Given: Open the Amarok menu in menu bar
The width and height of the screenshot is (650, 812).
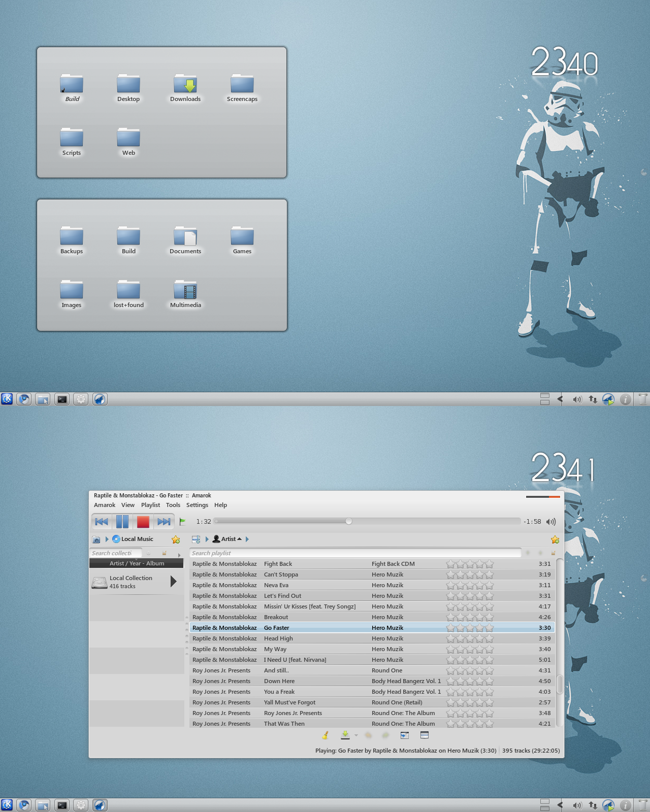Looking at the screenshot, I should coord(105,505).
